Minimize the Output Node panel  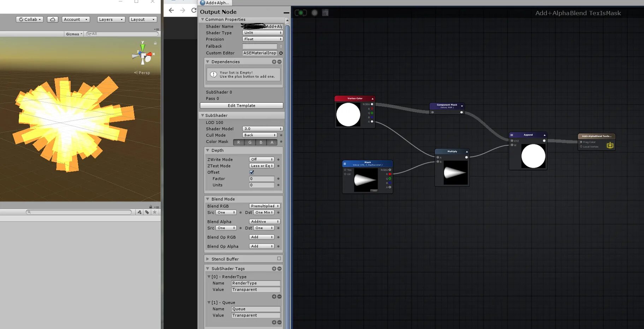coord(286,13)
